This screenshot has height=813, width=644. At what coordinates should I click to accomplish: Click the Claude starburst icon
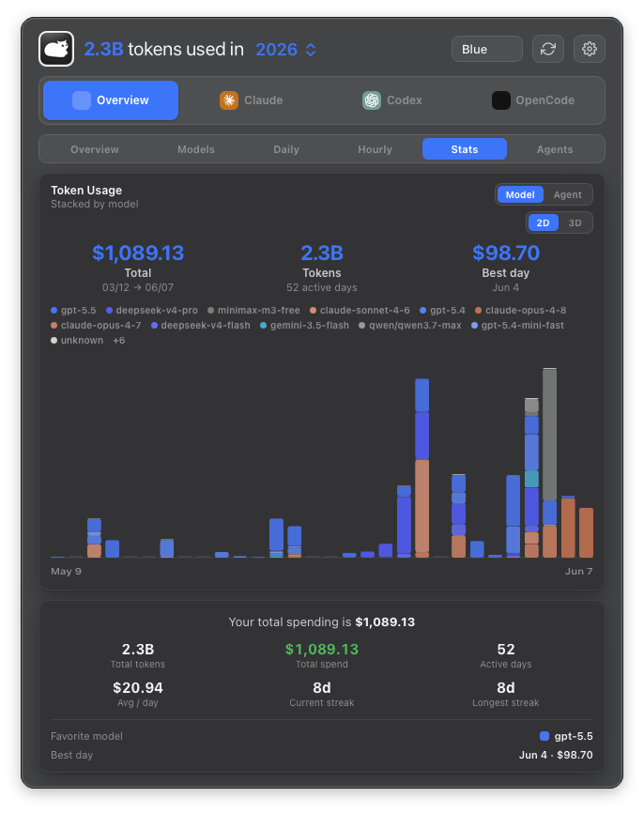point(229,100)
